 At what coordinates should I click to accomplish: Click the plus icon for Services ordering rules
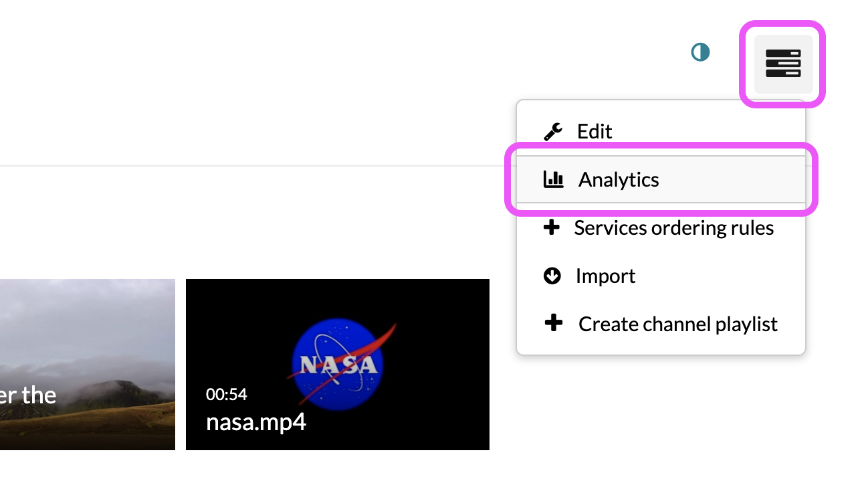(x=551, y=228)
